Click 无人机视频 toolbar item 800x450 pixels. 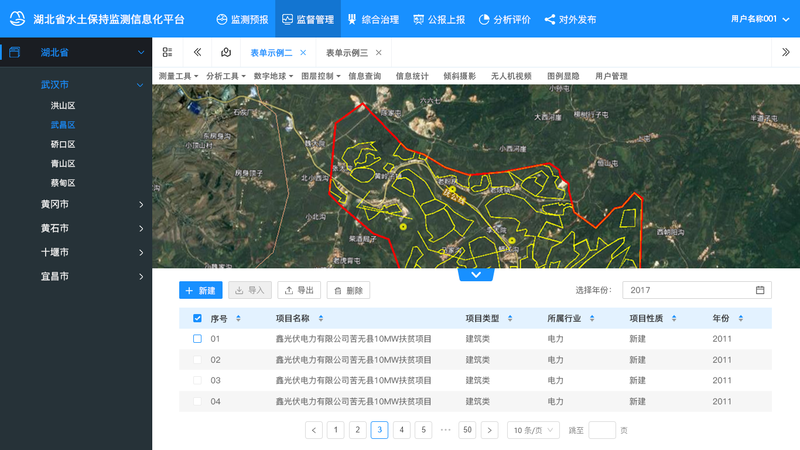tap(511, 76)
